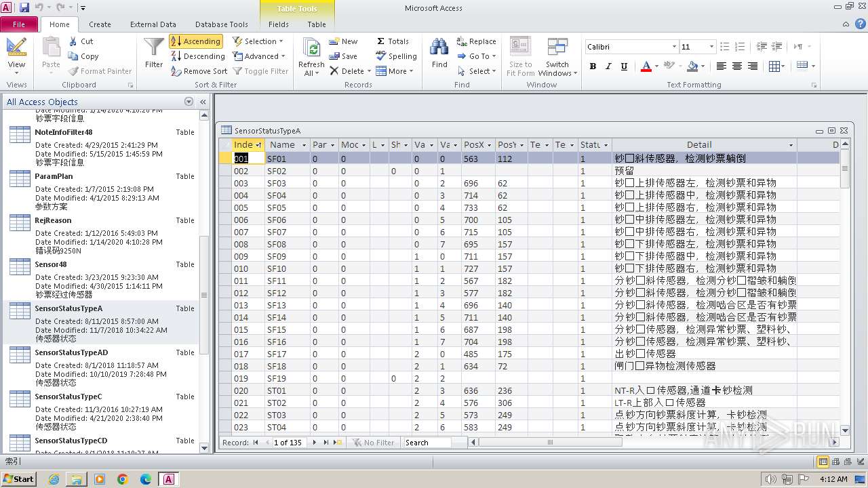Click Replace in the Find group
868x488 pixels.
point(476,41)
